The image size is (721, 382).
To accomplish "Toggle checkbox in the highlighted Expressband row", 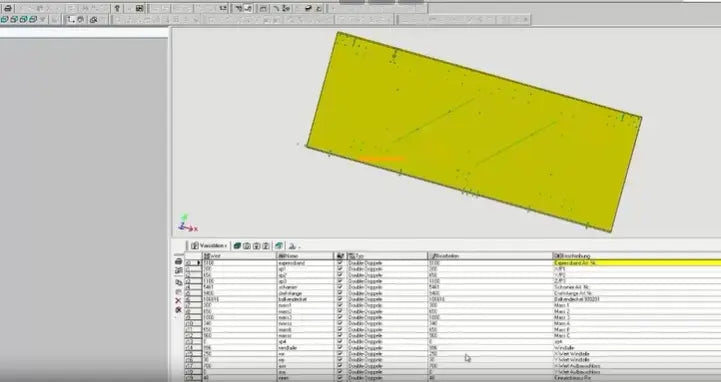I will coord(340,263).
